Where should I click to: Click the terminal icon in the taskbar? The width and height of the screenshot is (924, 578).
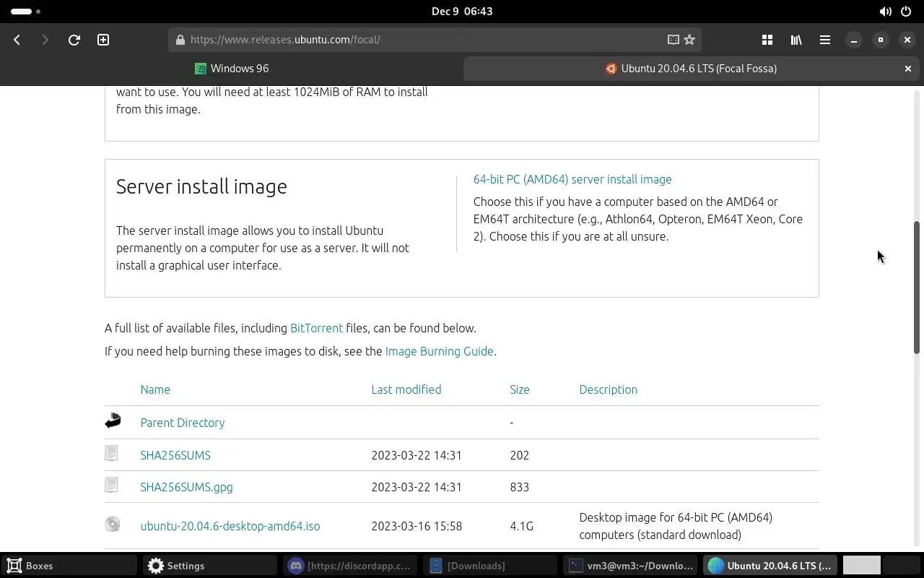(575, 566)
